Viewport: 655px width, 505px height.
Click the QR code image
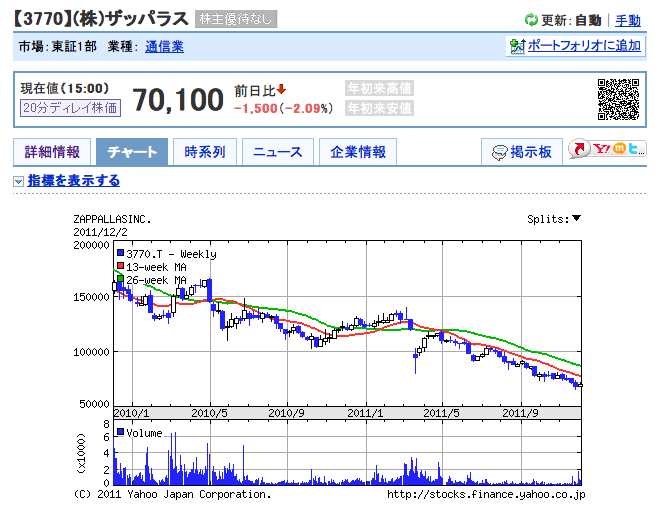pyautogui.click(x=618, y=99)
